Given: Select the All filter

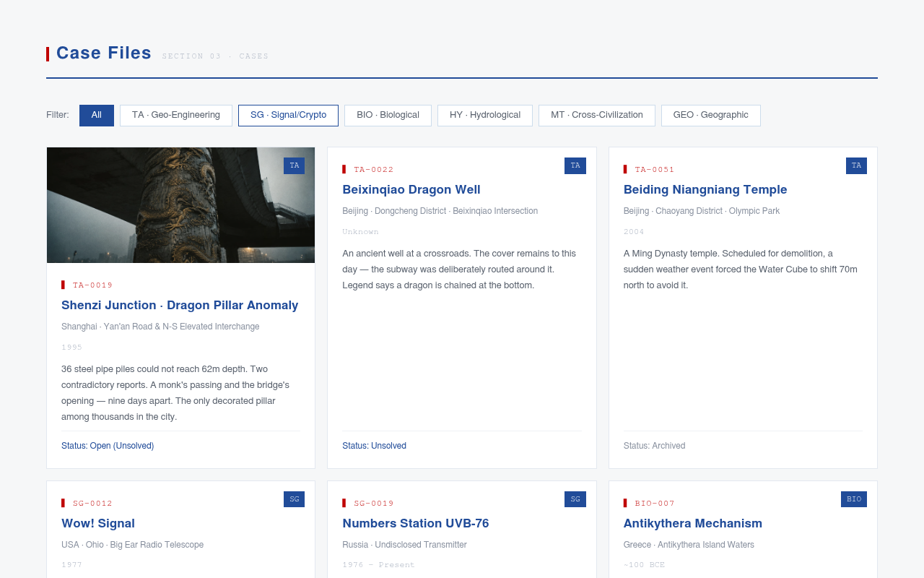Looking at the screenshot, I should coord(97,116).
